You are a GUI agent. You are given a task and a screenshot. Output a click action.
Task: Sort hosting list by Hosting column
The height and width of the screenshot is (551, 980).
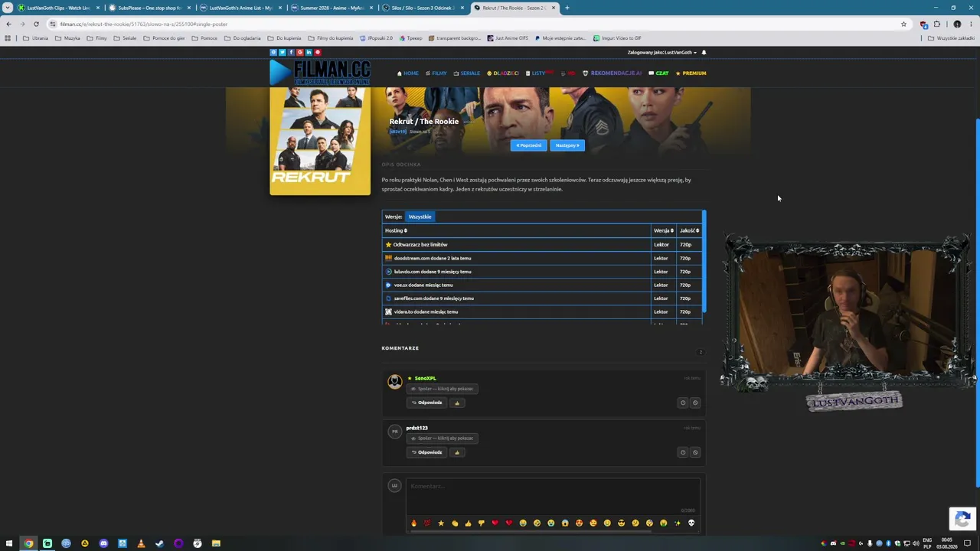tap(396, 230)
